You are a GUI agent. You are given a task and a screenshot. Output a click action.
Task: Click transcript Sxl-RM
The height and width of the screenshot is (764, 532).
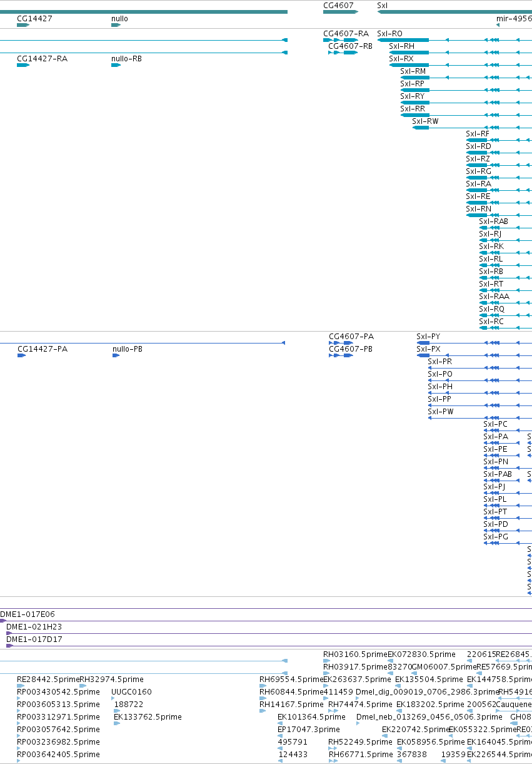point(413,71)
